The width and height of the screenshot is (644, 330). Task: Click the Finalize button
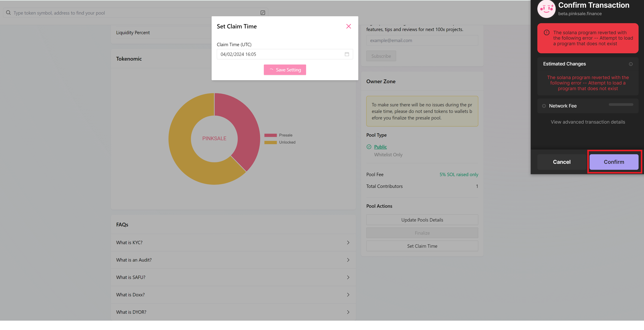(x=422, y=233)
